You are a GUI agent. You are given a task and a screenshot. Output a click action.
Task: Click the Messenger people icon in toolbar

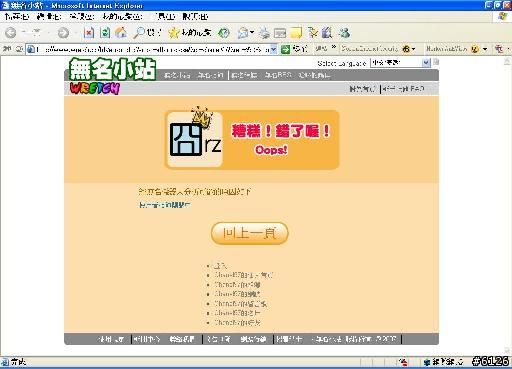click(x=344, y=33)
